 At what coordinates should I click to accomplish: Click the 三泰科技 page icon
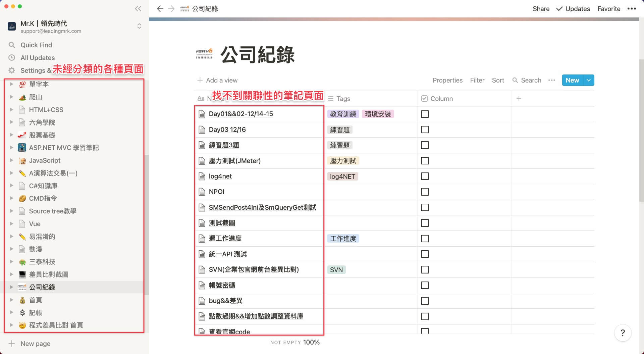click(22, 262)
